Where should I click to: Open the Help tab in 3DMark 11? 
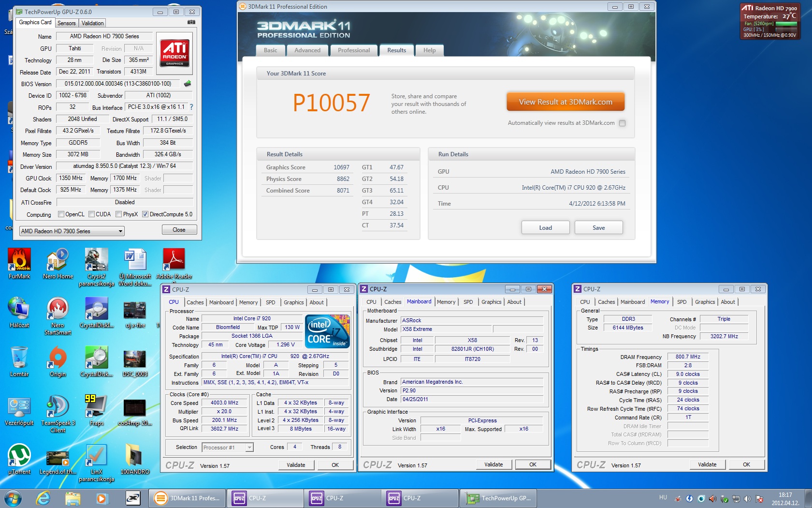tap(430, 50)
